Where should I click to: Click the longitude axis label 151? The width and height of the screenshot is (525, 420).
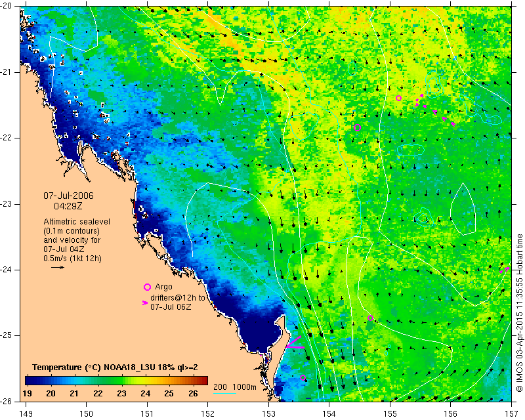click(x=147, y=413)
